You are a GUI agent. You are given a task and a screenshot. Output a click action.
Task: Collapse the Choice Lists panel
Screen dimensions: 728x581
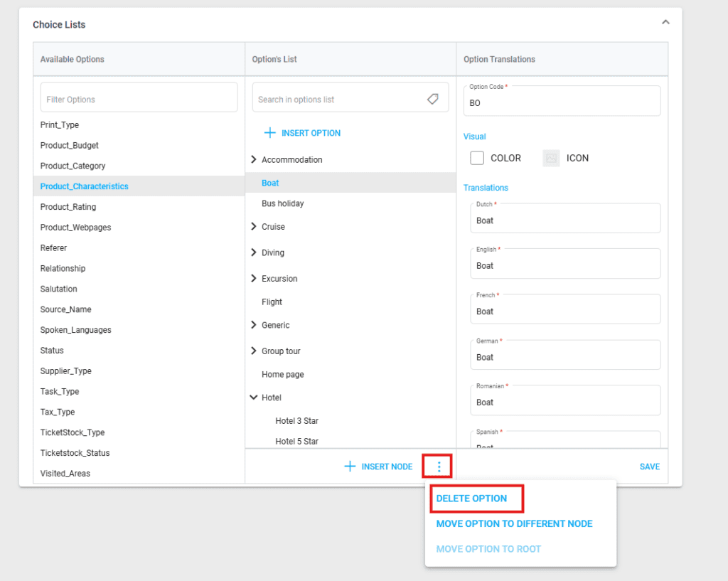[665, 23]
